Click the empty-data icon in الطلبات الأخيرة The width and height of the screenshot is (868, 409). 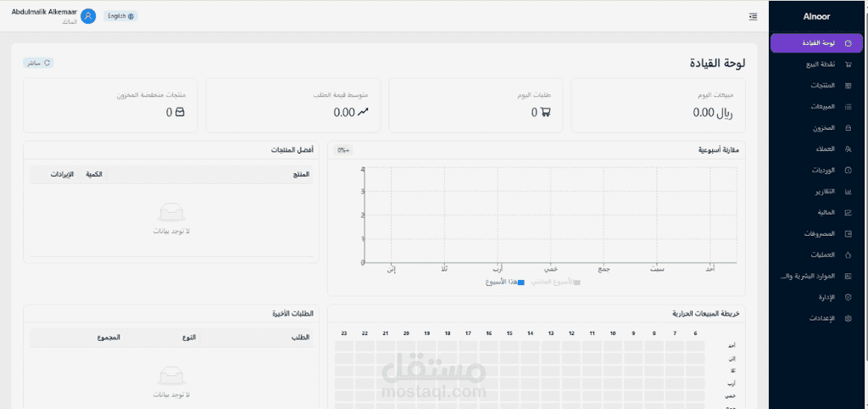click(x=171, y=377)
